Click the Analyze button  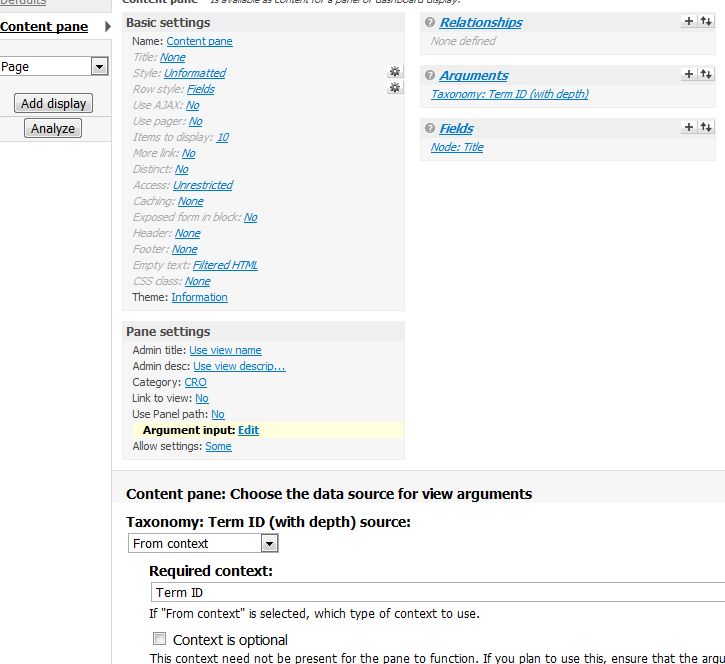[x=53, y=128]
